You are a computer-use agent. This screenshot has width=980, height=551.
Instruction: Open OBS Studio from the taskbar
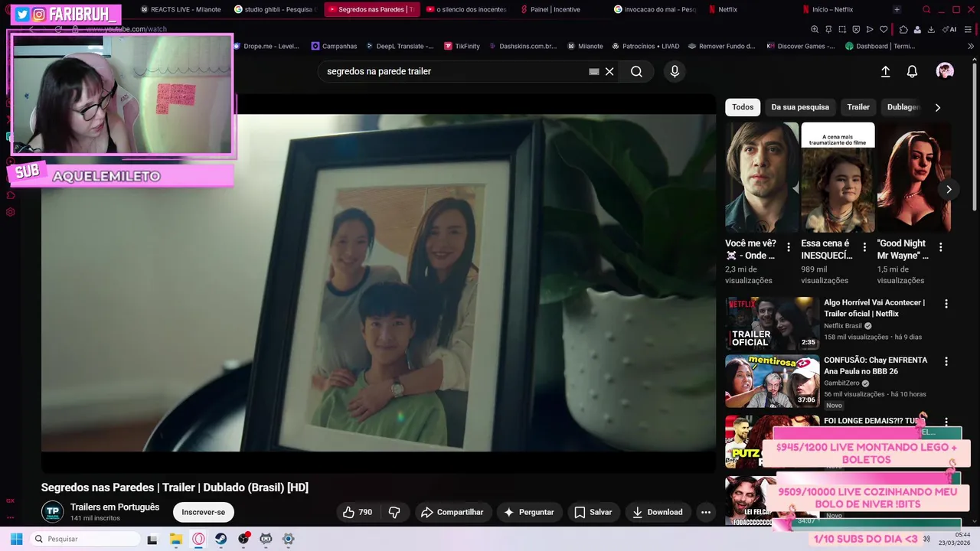(x=243, y=539)
